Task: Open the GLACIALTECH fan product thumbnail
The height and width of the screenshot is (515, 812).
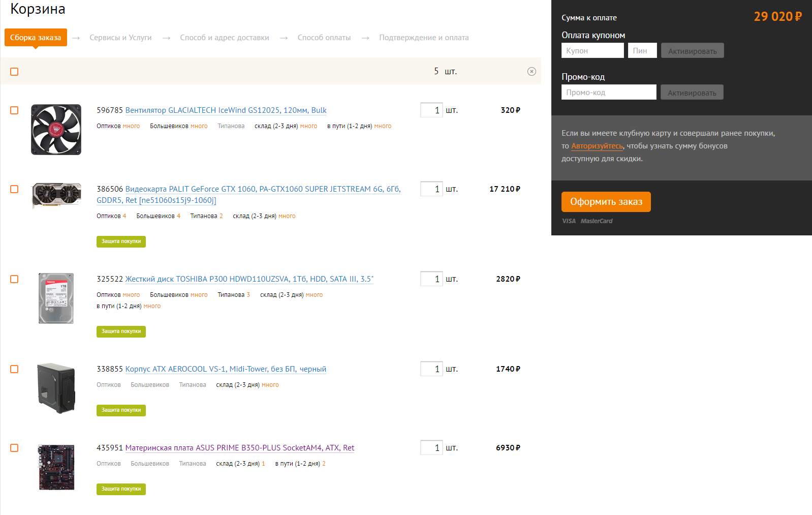Action: click(x=56, y=130)
